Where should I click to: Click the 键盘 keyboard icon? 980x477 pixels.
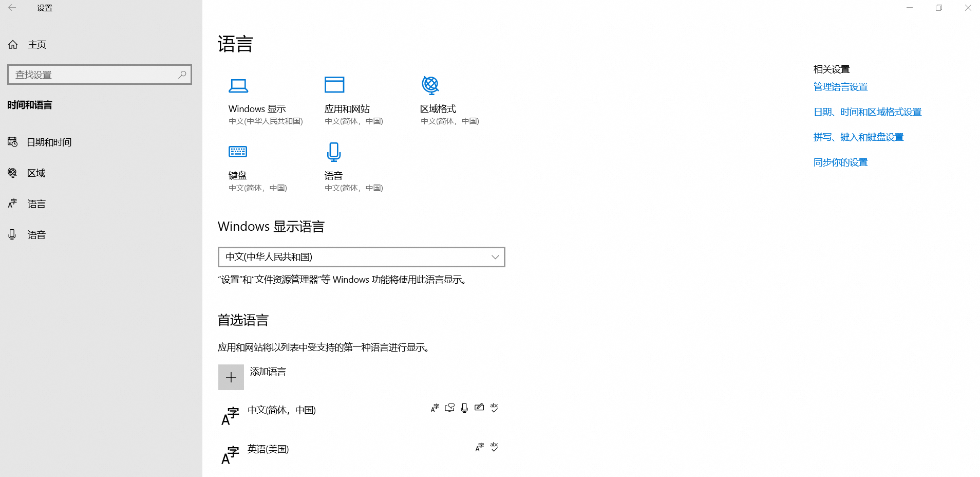[238, 151]
